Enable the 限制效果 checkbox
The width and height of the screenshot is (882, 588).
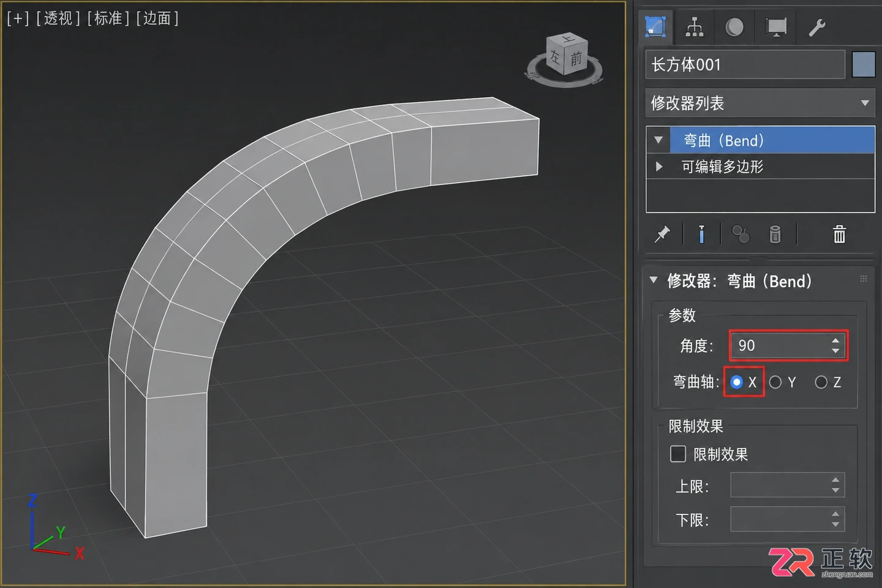click(678, 454)
